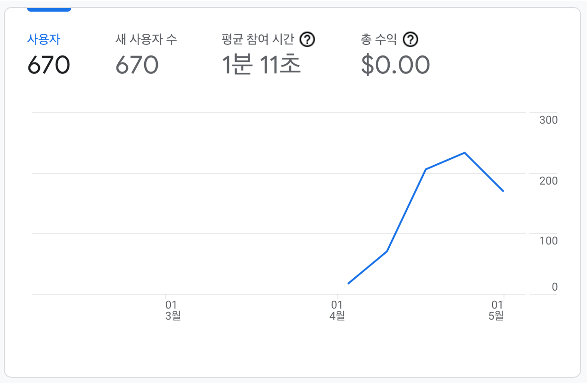Image resolution: width=588 pixels, height=383 pixels.
Task: Click the peak point of the blue line chart
Action: (464, 153)
